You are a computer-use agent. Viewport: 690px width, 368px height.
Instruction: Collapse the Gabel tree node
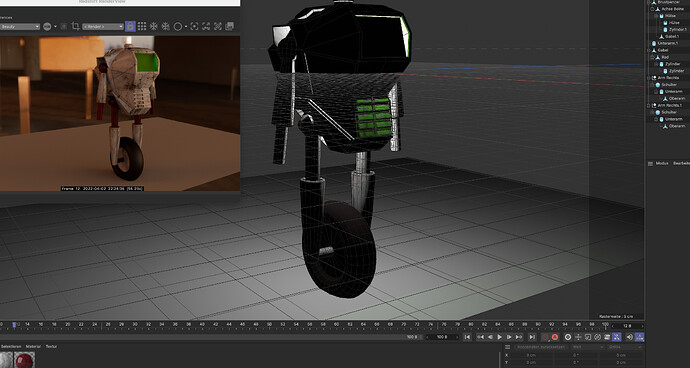click(649, 50)
